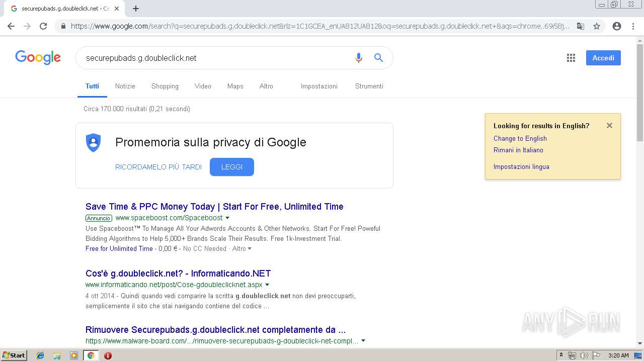Open Chrome three-dot menu
The height and width of the screenshot is (362, 644).
633,26
